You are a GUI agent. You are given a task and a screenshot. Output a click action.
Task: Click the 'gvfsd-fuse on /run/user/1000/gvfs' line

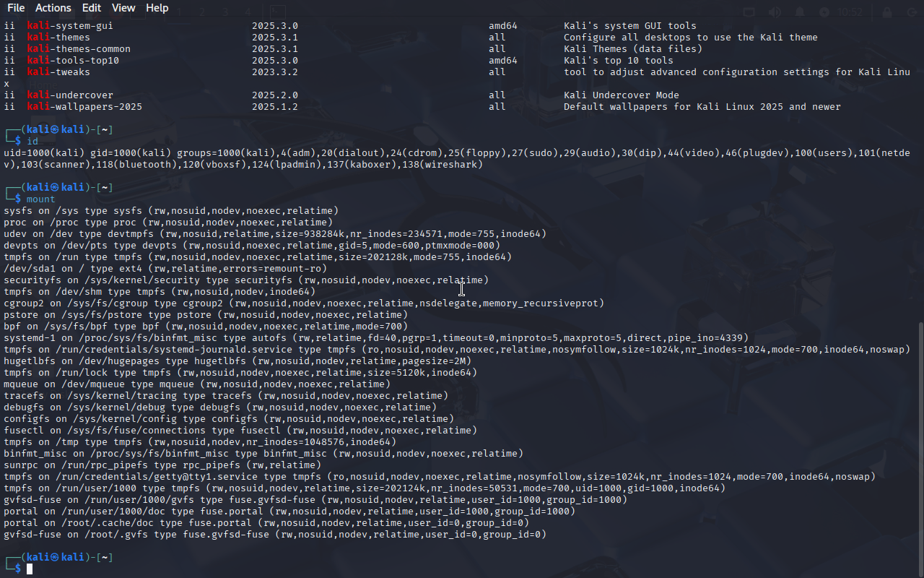[x=315, y=500]
